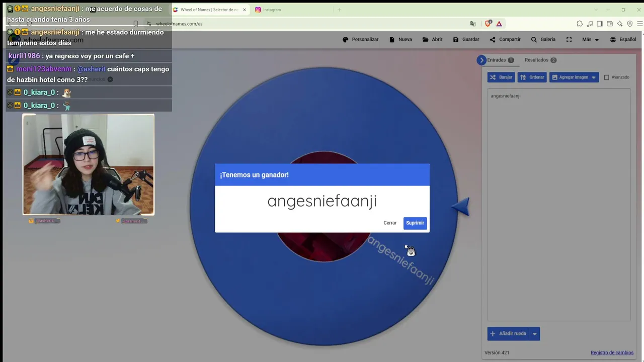Click the Leo AI sparkle icon
Image resolution: width=644 pixels, height=362 pixels.
coord(620,24)
